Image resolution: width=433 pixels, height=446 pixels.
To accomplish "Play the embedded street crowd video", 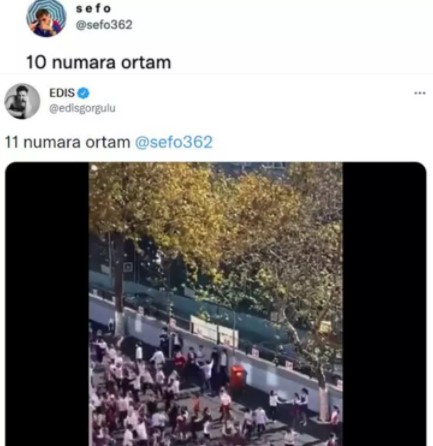I will point(216,304).
